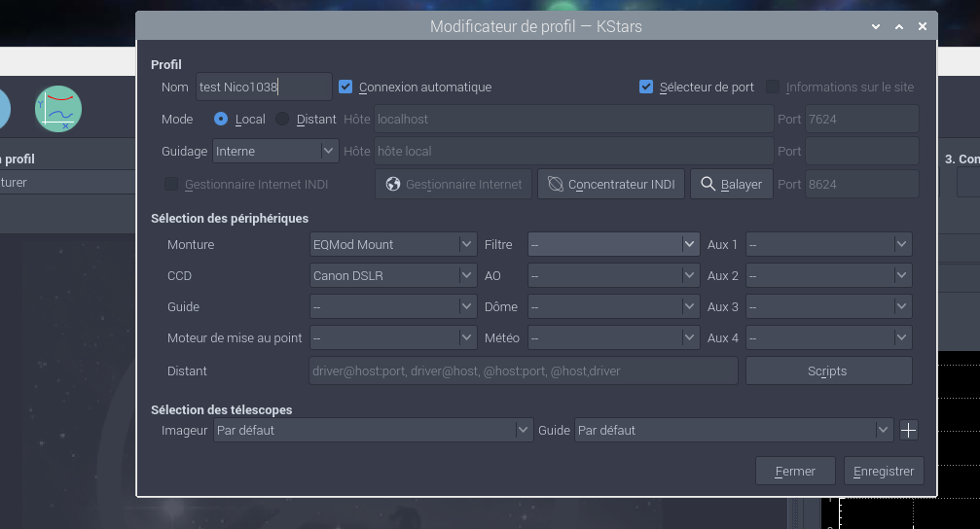This screenshot has width=980, height=529.
Task: Expand the Imageur telescope dropdown
Action: click(x=373, y=430)
